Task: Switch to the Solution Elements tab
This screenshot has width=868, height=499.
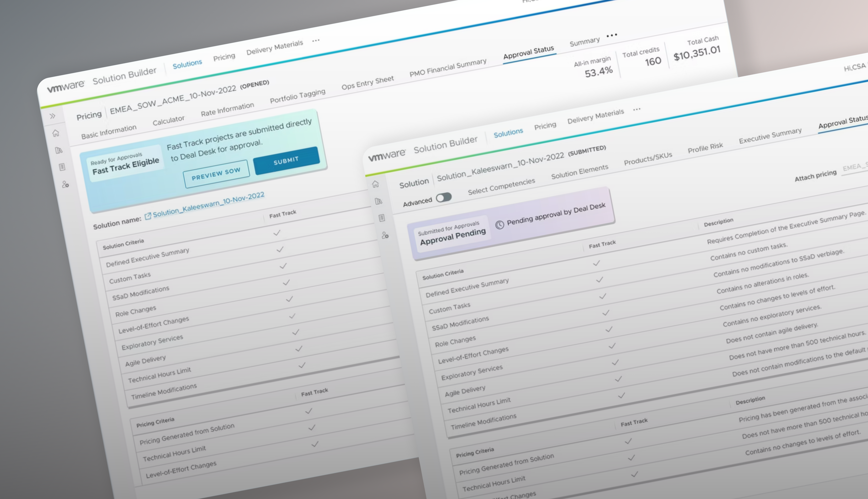Action: (579, 172)
